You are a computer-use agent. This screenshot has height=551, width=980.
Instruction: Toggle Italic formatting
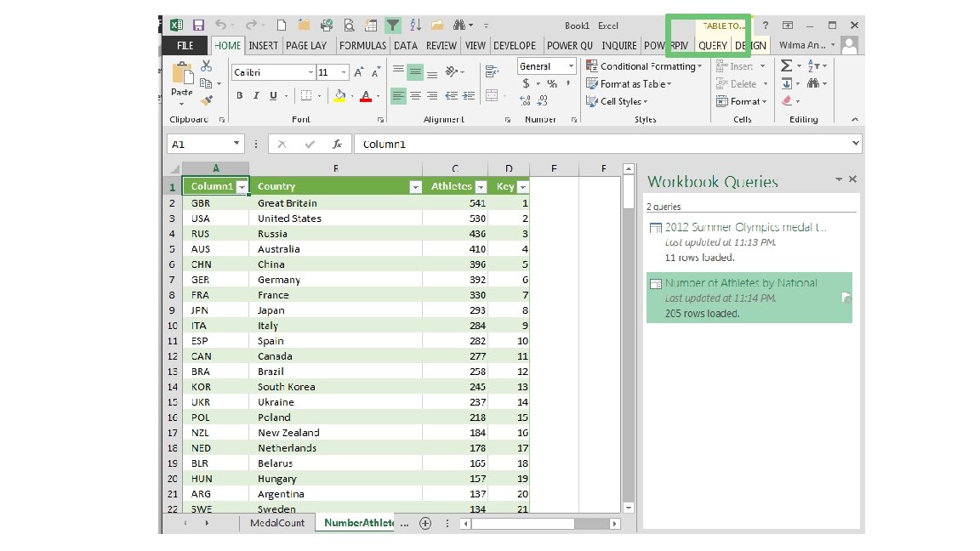pyautogui.click(x=256, y=95)
